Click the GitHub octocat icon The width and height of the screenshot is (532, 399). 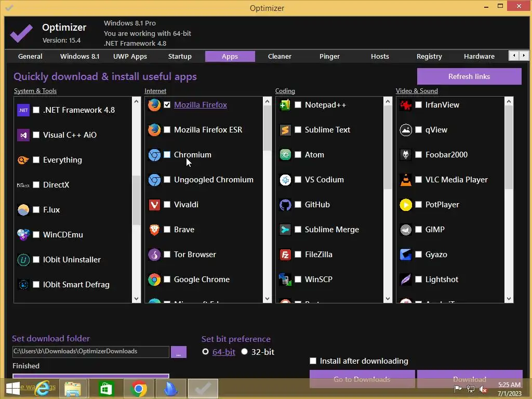click(285, 205)
